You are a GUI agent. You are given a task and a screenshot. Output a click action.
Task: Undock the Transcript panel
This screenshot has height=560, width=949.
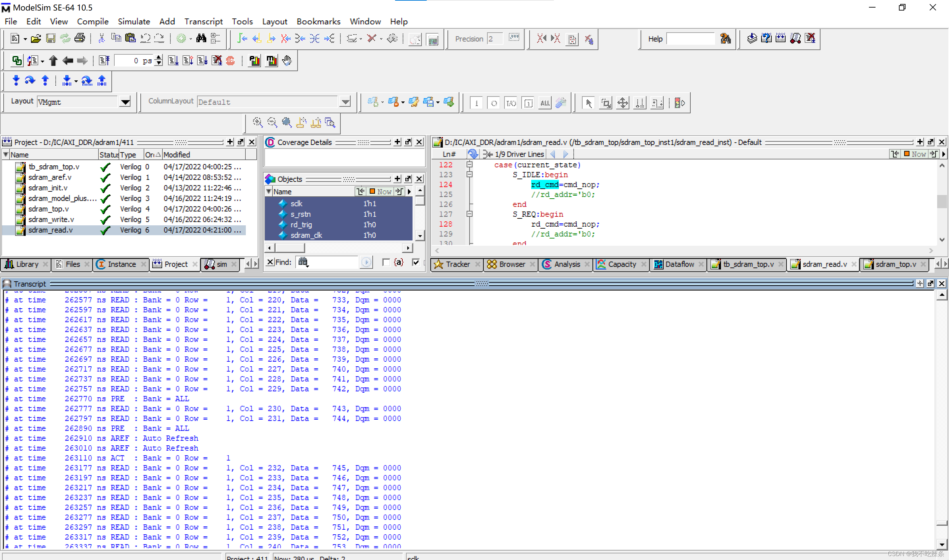[x=931, y=283]
